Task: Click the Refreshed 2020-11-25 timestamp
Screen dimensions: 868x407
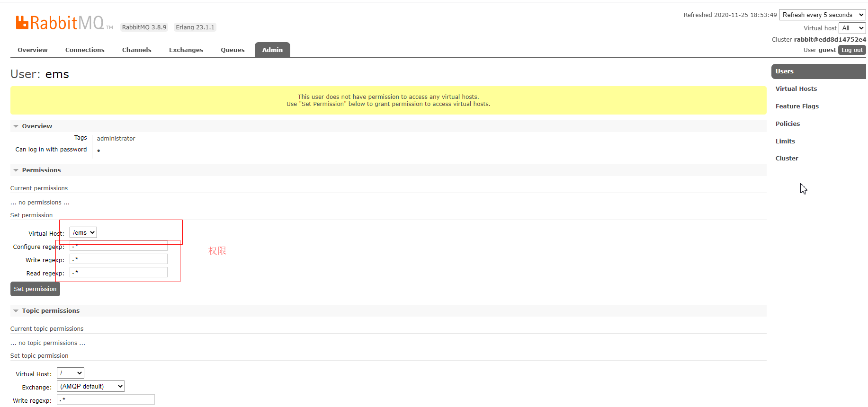Action: point(730,15)
